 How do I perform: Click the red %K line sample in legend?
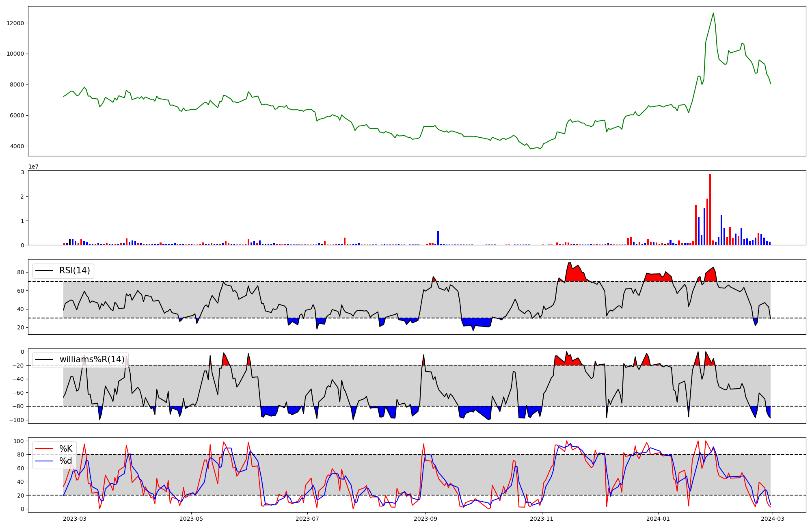(x=44, y=449)
